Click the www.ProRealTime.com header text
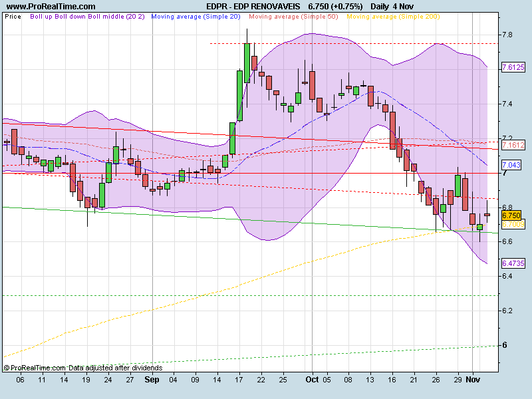Image resolution: width=532 pixels, height=399 pixels. [x=51, y=7]
